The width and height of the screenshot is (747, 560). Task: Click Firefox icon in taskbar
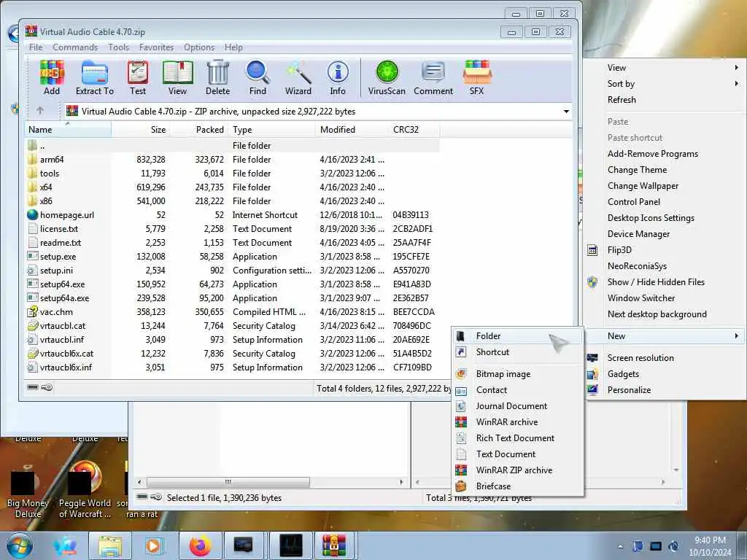[201, 545]
